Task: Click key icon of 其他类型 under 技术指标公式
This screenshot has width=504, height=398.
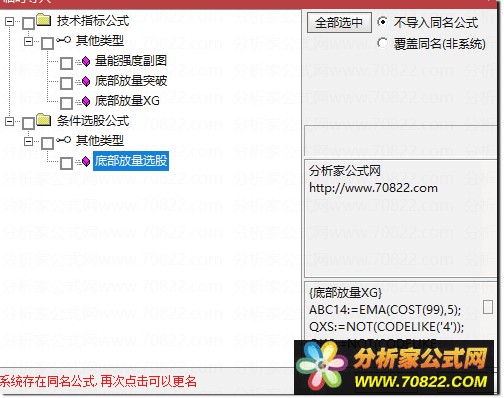Action: coord(63,40)
